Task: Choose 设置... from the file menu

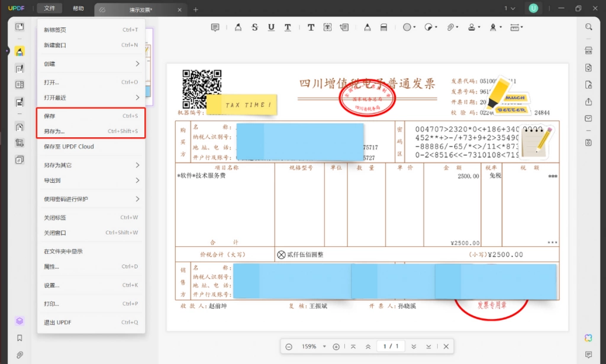Action: point(91,285)
